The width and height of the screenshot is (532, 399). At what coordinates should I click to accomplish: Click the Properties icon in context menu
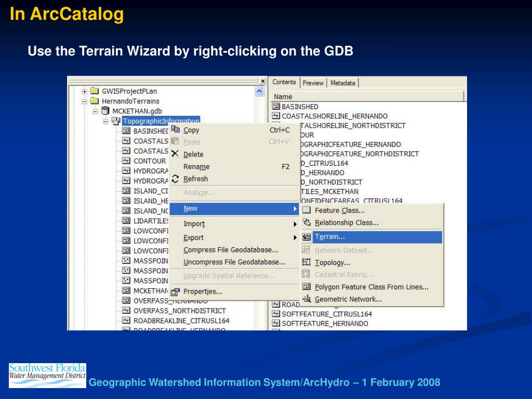175,291
